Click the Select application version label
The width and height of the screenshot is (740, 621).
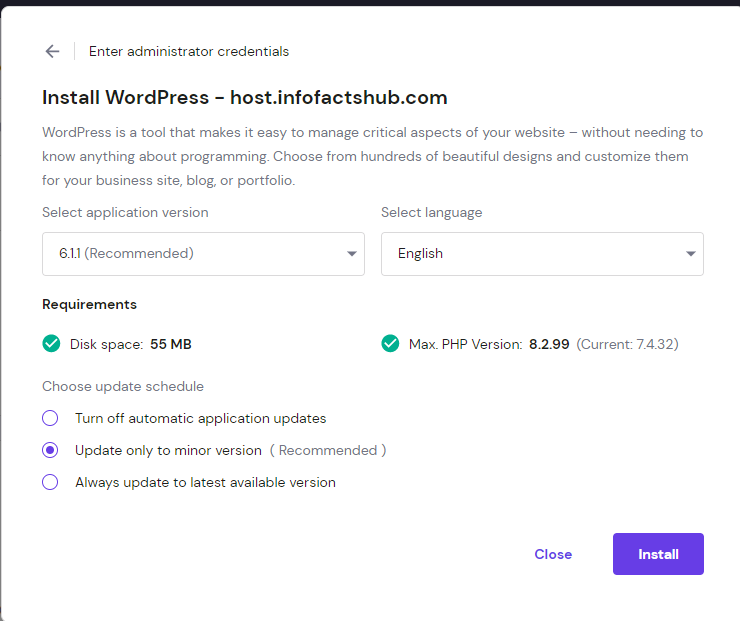(125, 212)
